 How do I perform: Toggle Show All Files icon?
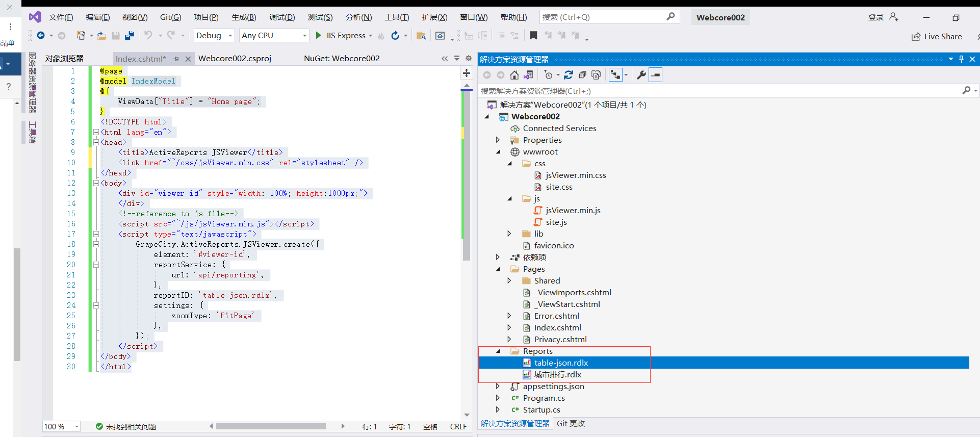(596, 75)
